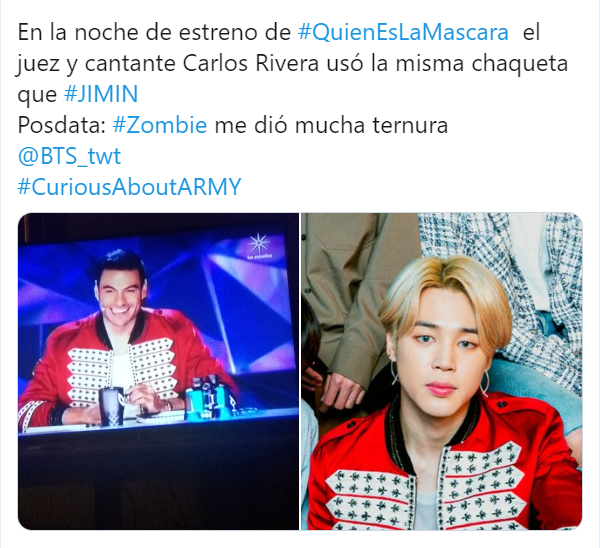Open the #JIMIN hashtag link

coord(101,94)
